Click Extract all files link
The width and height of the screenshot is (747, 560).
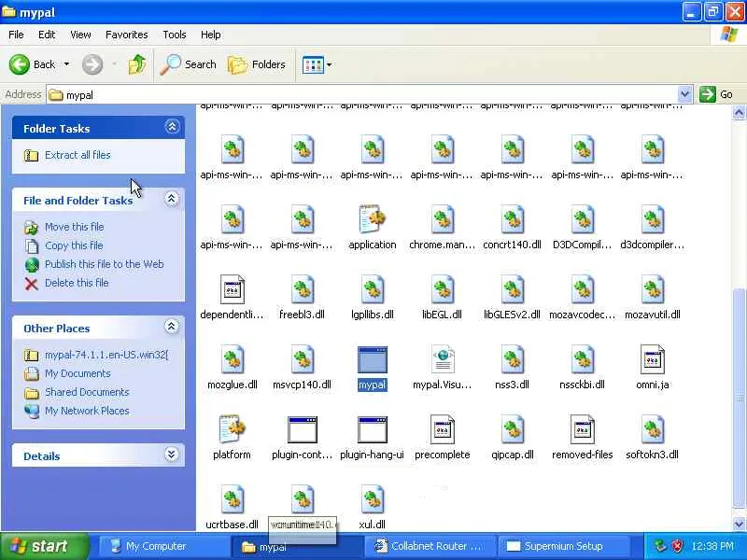[78, 155]
